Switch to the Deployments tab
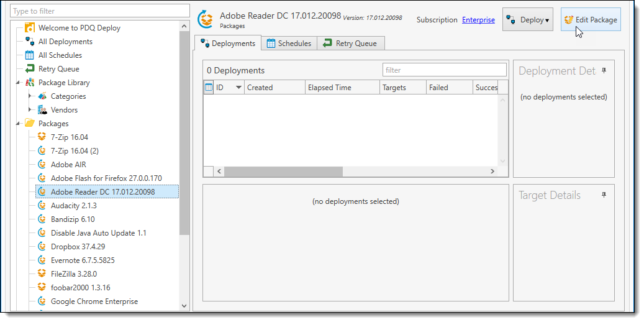 point(228,43)
